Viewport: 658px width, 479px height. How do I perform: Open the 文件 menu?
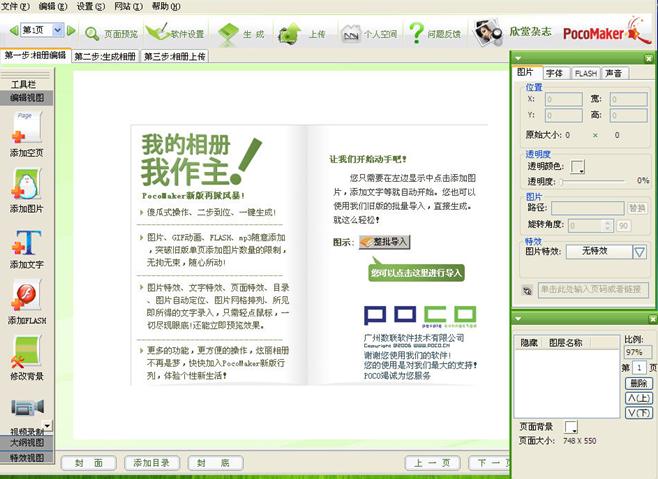pyautogui.click(x=15, y=6)
